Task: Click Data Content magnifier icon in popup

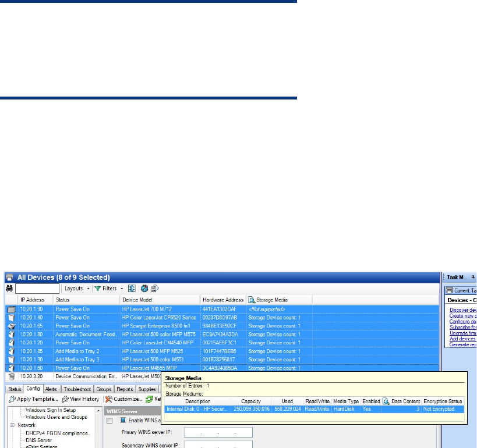Action: click(x=386, y=401)
